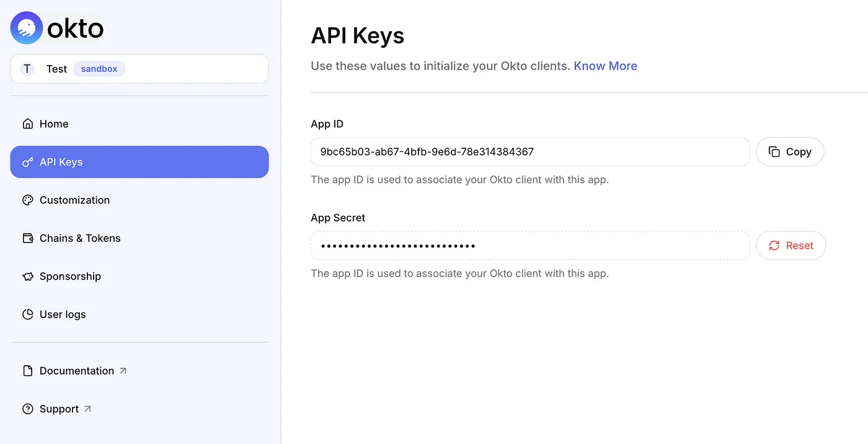Click the okto wordmark text
Image resolution: width=868 pixels, height=444 pixels.
coord(76,29)
